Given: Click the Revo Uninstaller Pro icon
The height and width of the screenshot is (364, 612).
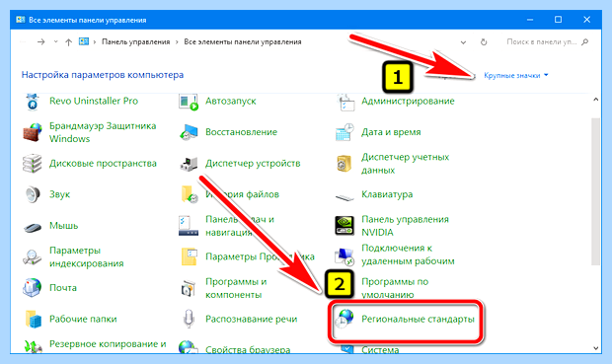Looking at the screenshot, I should point(33,102).
